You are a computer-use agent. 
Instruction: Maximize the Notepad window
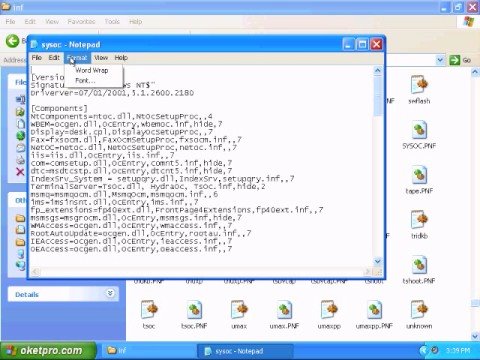362,44
